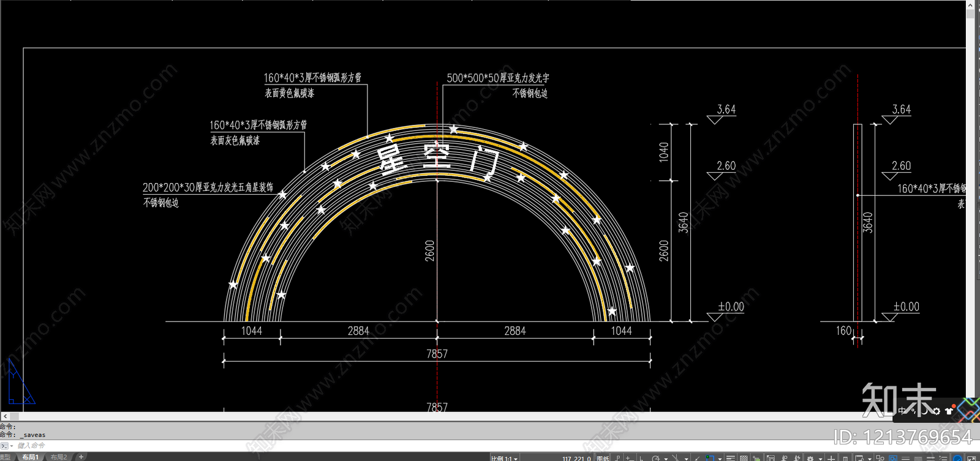Switch to the 布局1 layout tab
Screen dimensions: 980x461
[x=30, y=457]
